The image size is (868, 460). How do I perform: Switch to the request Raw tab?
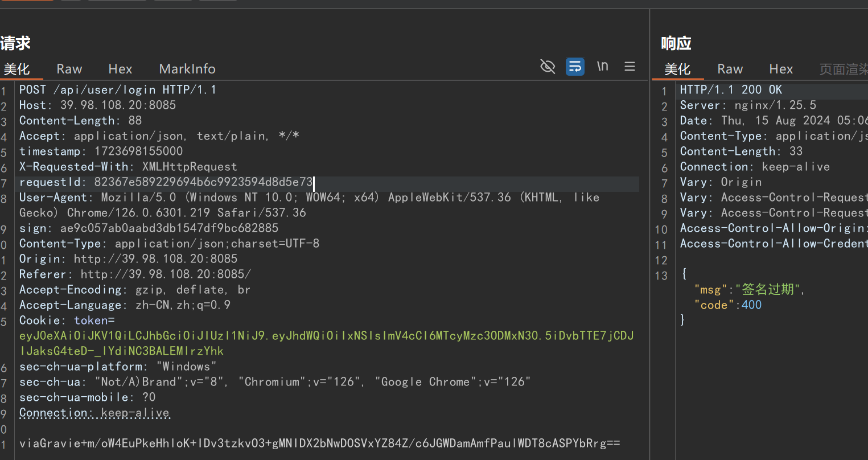[69, 69]
